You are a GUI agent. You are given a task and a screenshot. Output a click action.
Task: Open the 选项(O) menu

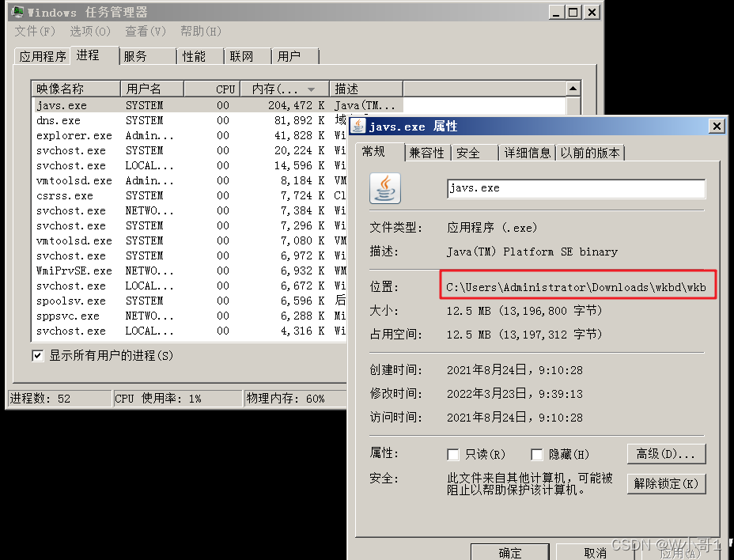tap(89, 32)
